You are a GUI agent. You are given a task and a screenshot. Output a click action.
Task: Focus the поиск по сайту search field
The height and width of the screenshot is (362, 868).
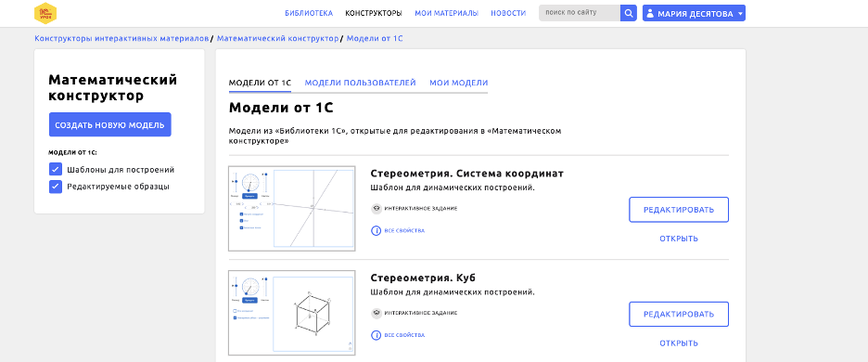coord(580,13)
